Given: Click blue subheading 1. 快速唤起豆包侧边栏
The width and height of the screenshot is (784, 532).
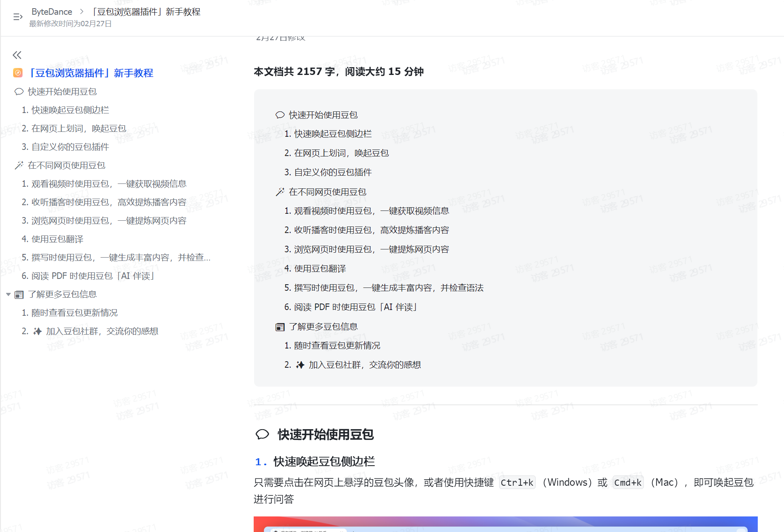Looking at the screenshot, I should [315, 462].
